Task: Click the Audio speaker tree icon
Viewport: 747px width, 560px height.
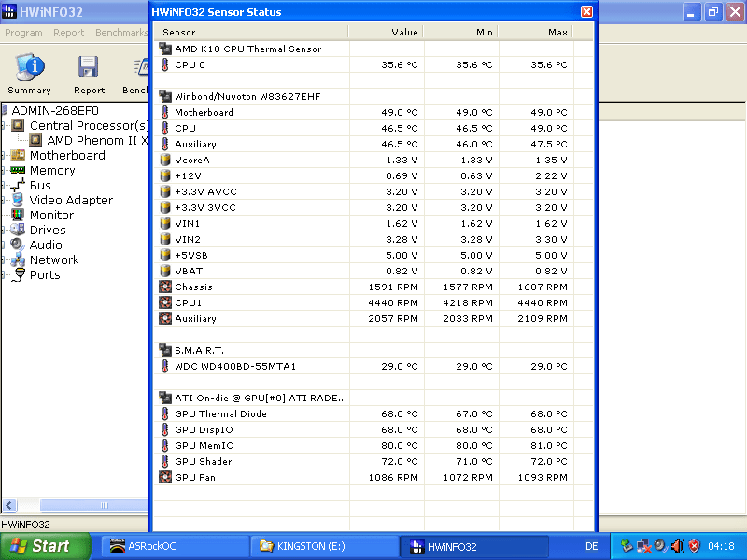Action: coord(18,245)
